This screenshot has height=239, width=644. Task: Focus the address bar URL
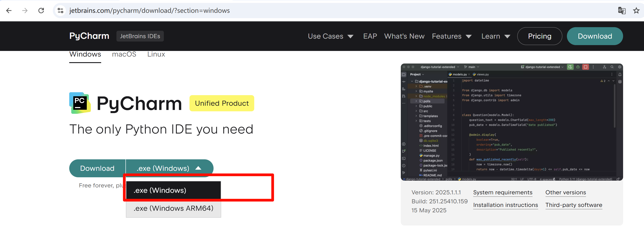click(149, 11)
